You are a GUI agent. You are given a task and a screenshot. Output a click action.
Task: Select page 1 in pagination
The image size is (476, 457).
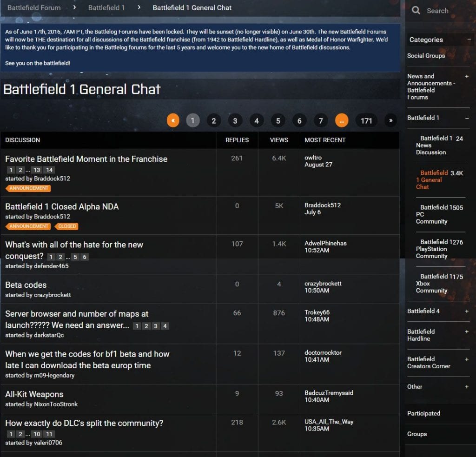[192, 120]
